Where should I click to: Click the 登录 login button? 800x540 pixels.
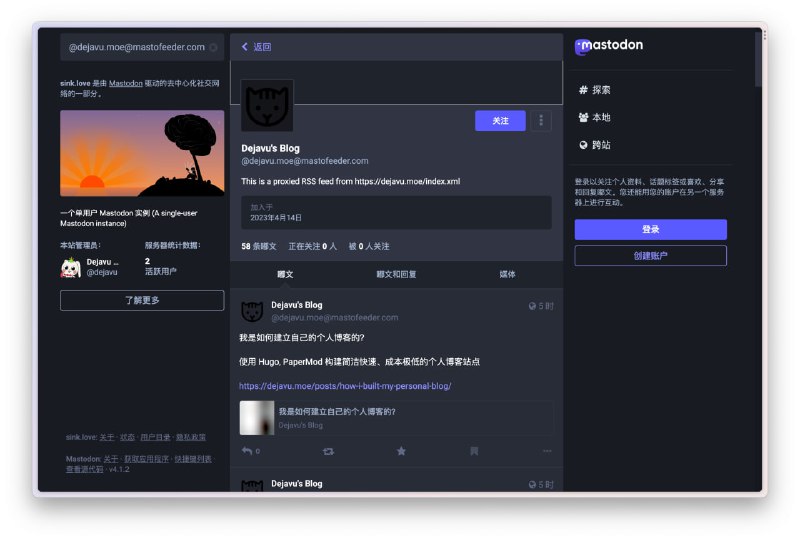(650, 230)
